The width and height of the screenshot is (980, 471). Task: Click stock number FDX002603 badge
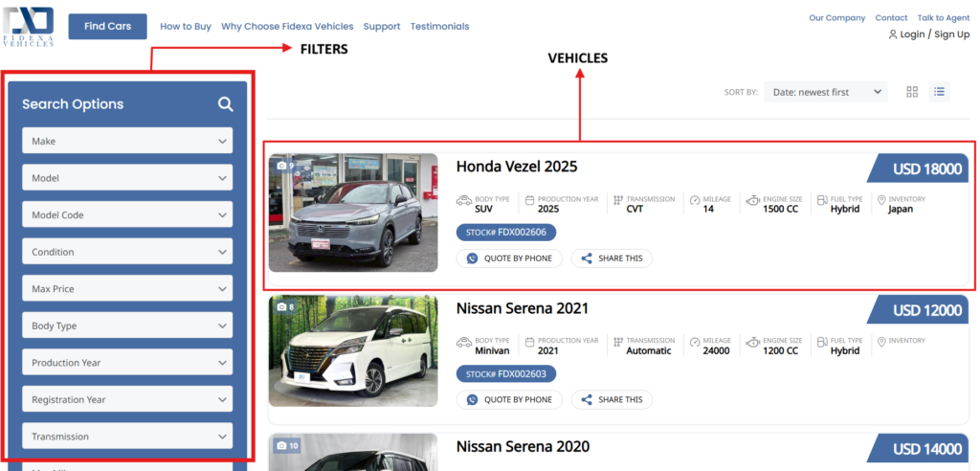point(506,373)
